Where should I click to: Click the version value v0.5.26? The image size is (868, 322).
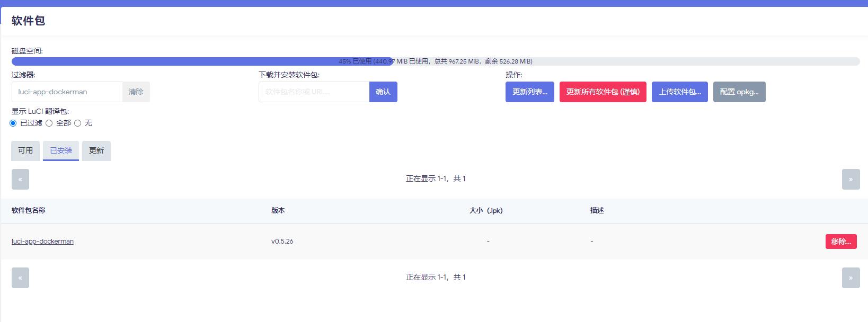282,241
